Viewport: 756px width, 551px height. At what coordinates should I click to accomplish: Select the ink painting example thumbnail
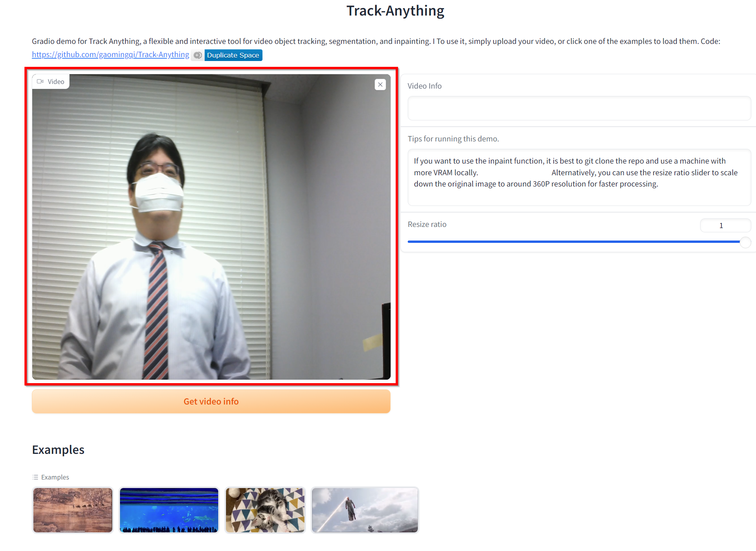pyautogui.click(x=73, y=510)
